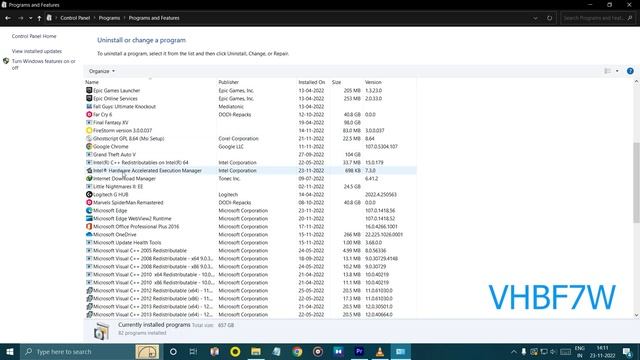Expand more view options arrow
640x360 pixels.
coord(617,71)
